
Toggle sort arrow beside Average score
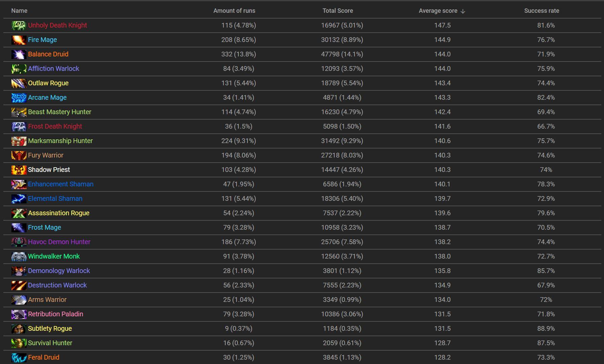(463, 11)
